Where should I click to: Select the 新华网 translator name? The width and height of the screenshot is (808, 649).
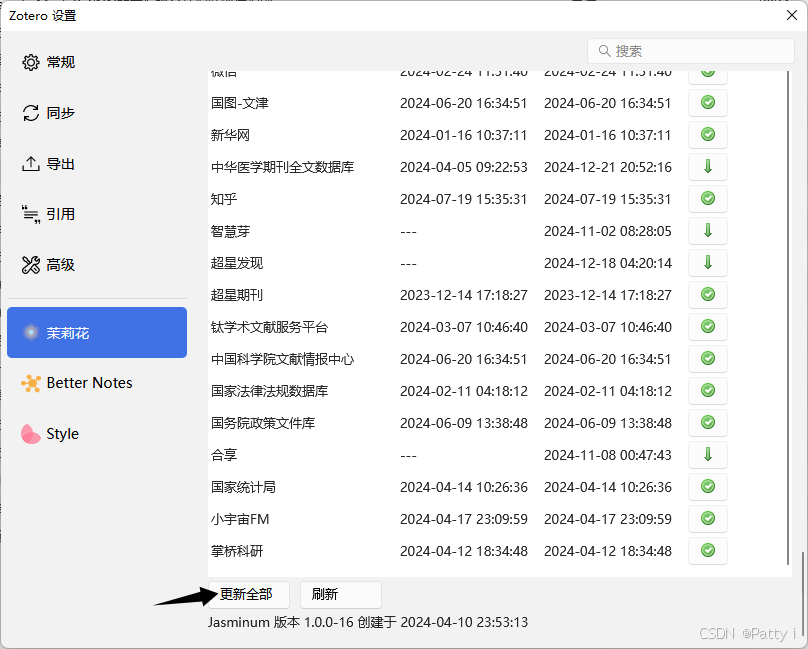click(230, 135)
